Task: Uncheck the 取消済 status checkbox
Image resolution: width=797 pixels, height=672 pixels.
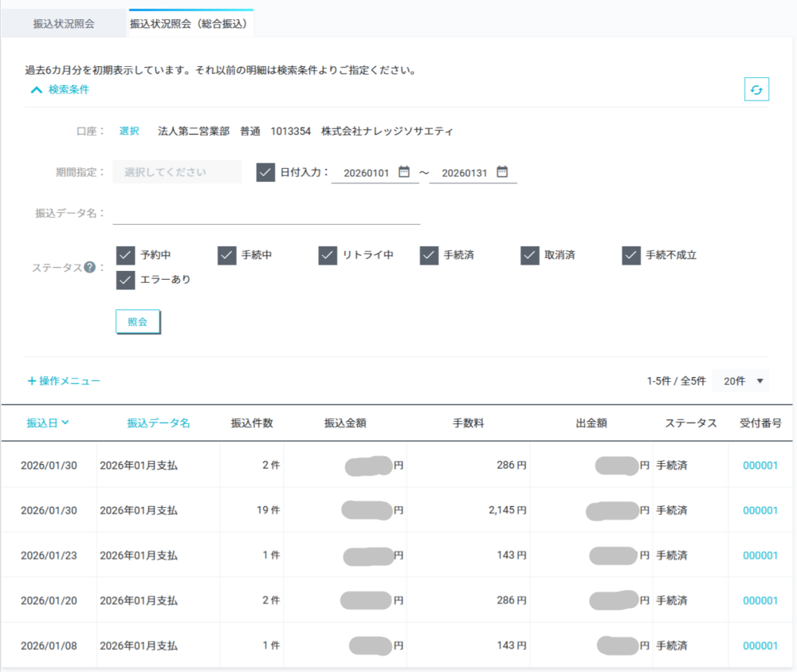Action: (x=530, y=255)
